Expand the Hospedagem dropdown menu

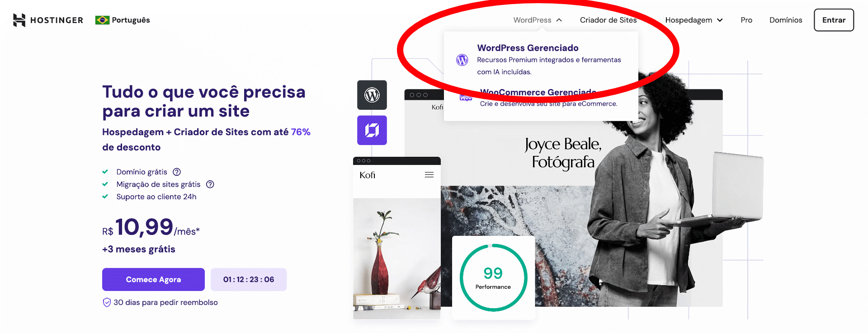click(x=693, y=20)
